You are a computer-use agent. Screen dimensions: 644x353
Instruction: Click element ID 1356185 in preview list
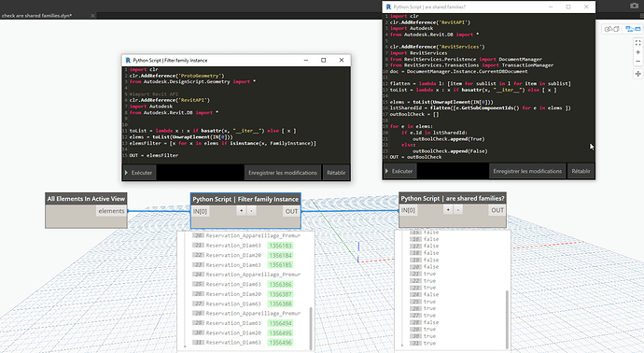(x=281, y=265)
